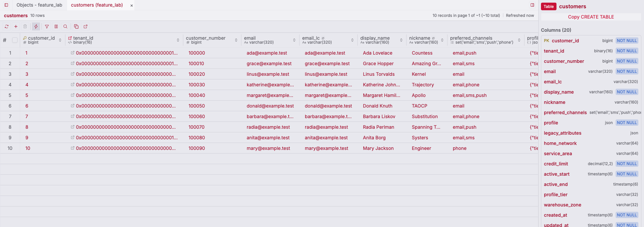Select tenant_id in the Columns panel

(591, 51)
